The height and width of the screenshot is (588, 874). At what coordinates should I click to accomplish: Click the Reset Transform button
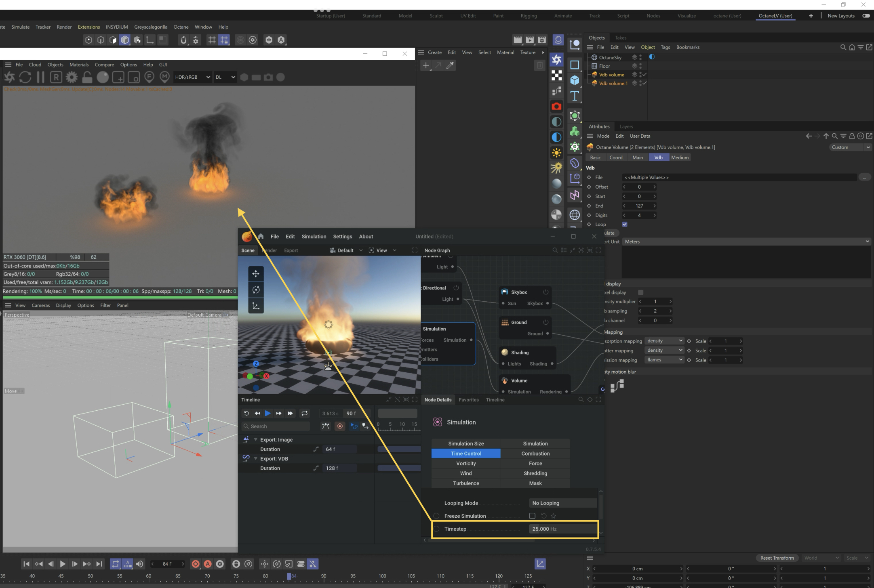coord(777,558)
